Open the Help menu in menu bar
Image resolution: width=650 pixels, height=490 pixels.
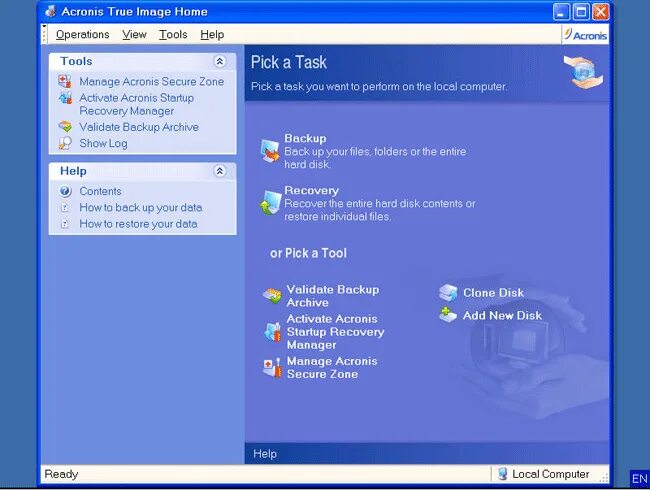(212, 34)
